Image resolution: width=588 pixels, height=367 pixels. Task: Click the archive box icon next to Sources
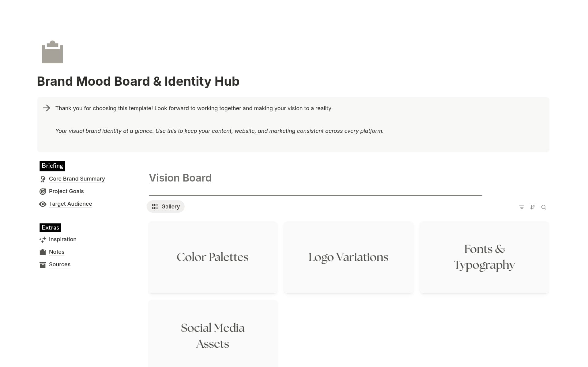[x=43, y=264]
